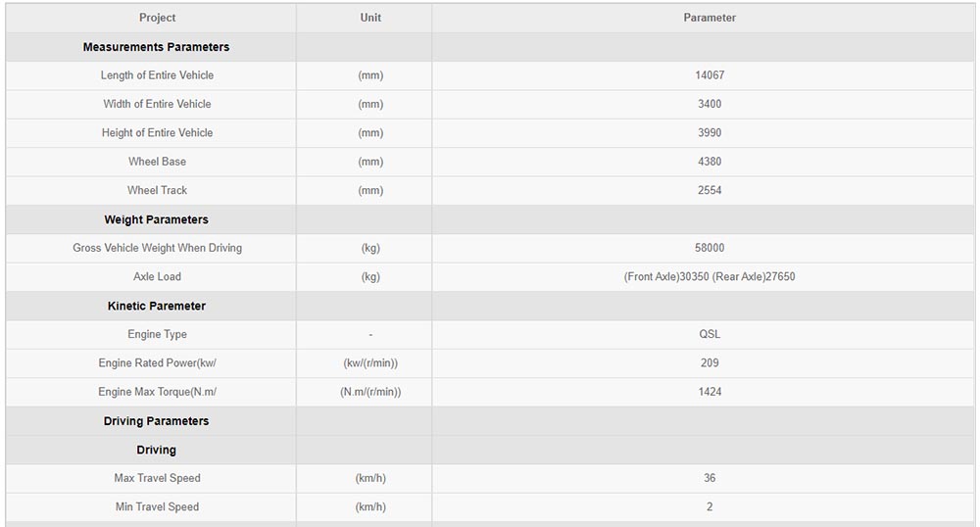This screenshot has width=980, height=527.
Task: Select Gross Vehicle Weight When Driving label
Action: point(157,248)
